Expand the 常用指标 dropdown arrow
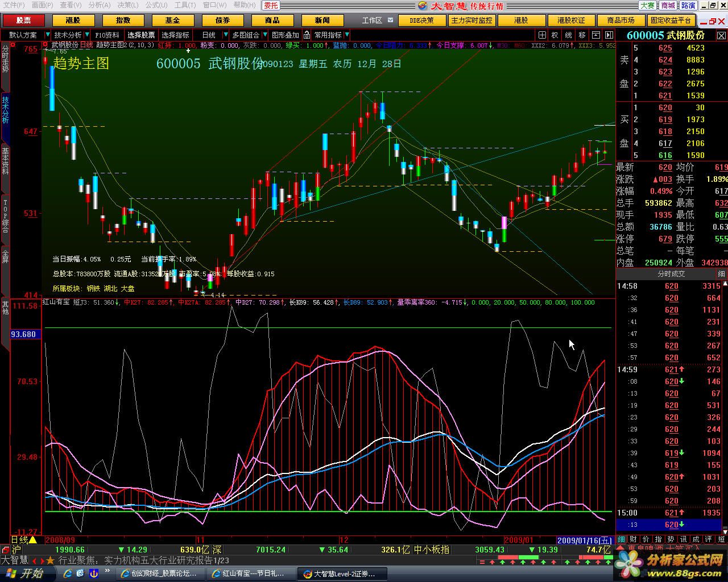Screen dimensions: 728x582 [347, 35]
